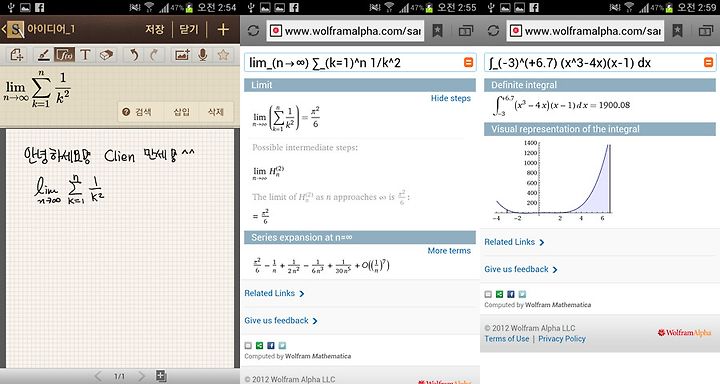Select the pen tool in S Note toolbar
The height and width of the screenshot is (384, 720).
coord(44,55)
